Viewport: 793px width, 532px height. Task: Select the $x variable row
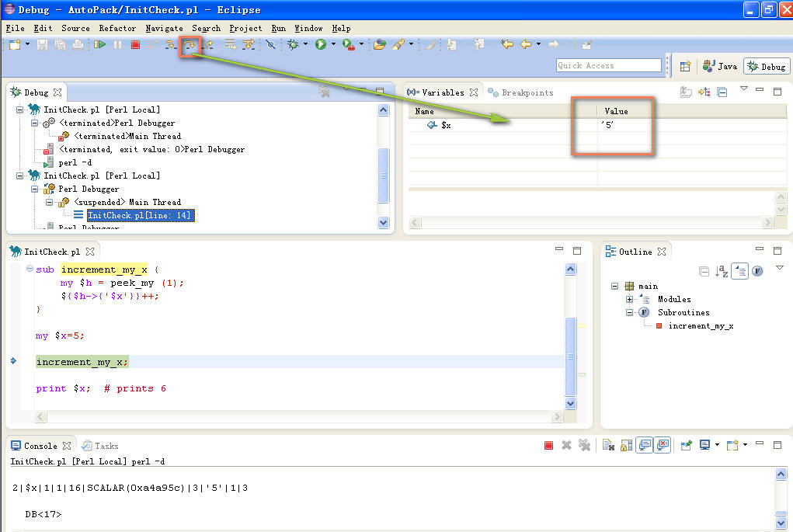click(x=596, y=125)
